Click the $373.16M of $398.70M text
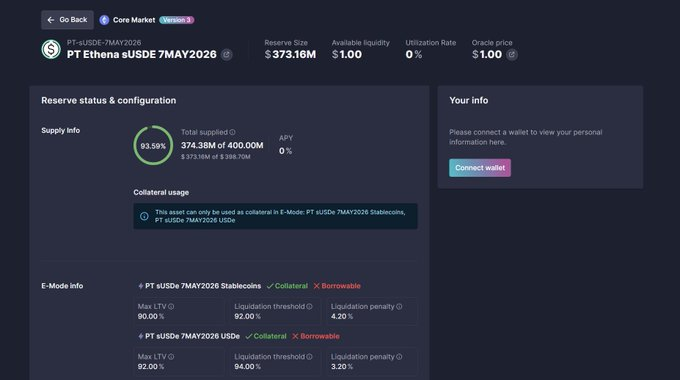This screenshot has width=680, height=380. coord(216,157)
